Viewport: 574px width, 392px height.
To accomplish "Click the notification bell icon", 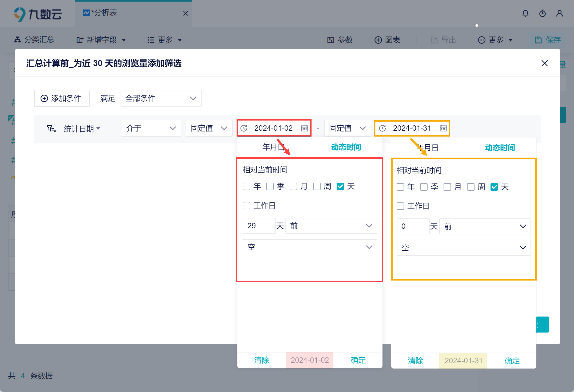I will pos(525,13).
